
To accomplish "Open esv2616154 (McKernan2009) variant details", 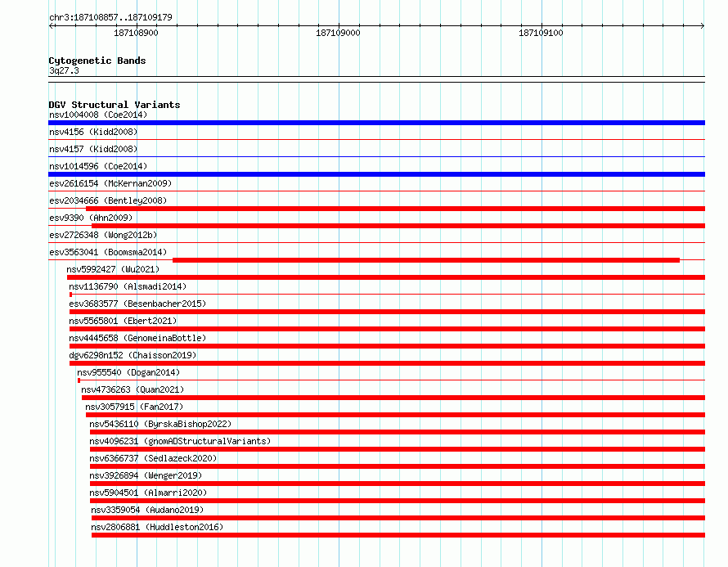I will pyautogui.click(x=110, y=183).
